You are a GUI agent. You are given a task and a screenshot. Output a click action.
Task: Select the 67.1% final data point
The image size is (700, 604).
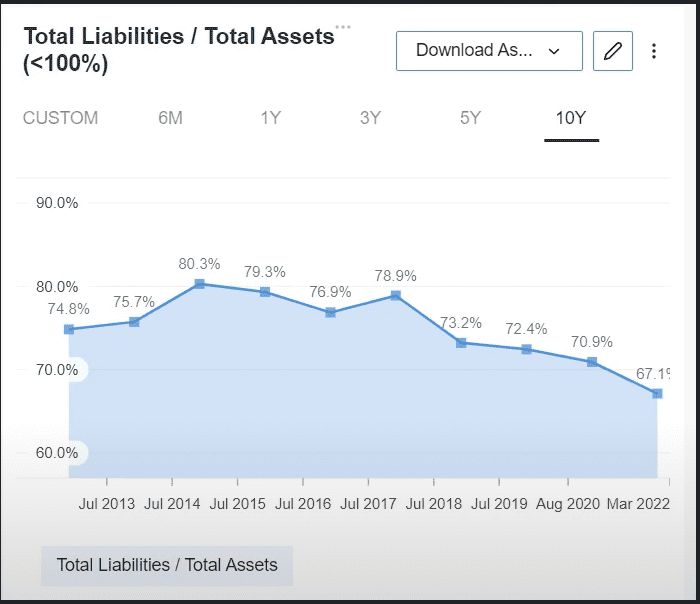click(657, 394)
